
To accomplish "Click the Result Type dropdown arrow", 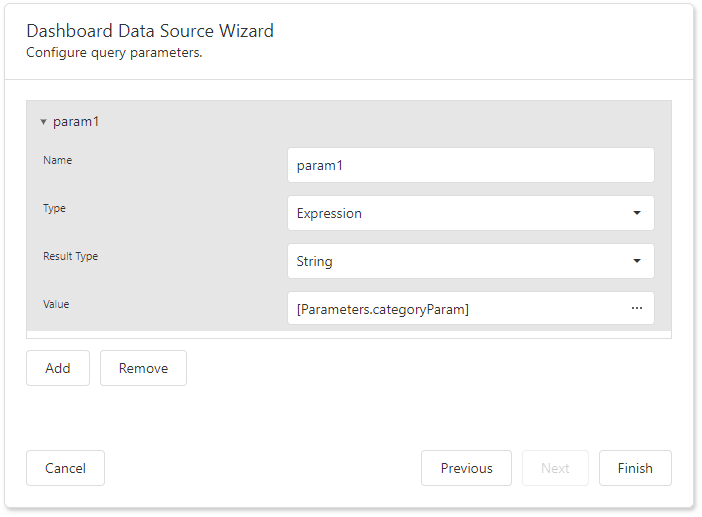I will (x=637, y=261).
